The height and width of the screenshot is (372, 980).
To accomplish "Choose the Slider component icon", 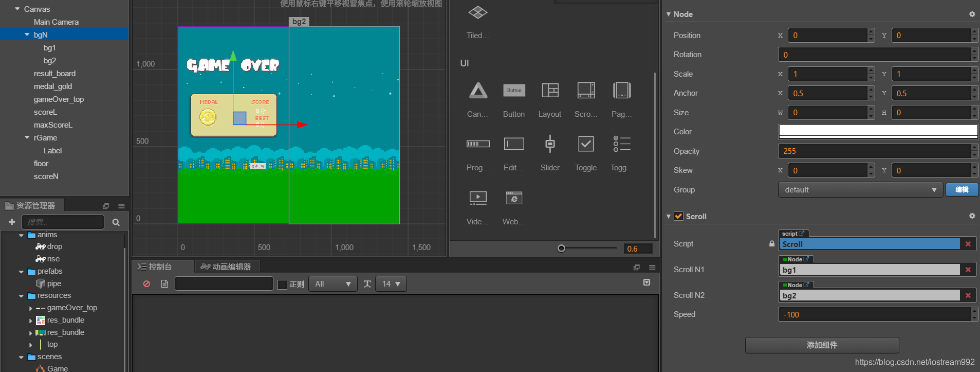I will click(550, 144).
